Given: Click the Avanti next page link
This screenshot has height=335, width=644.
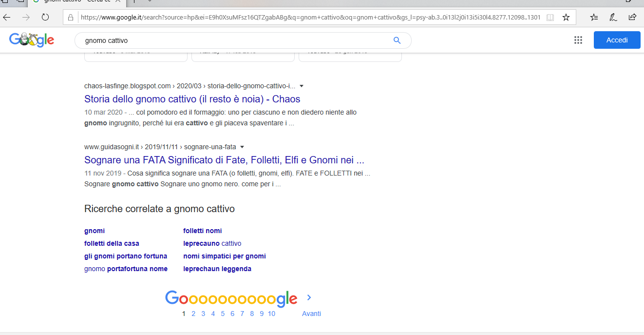Looking at the screenshot, I should pos(311,314).
